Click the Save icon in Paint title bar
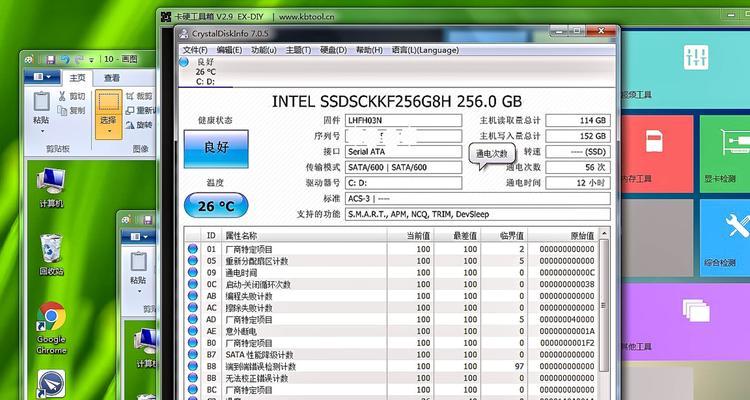750x400 pixels. coord(51,59)
